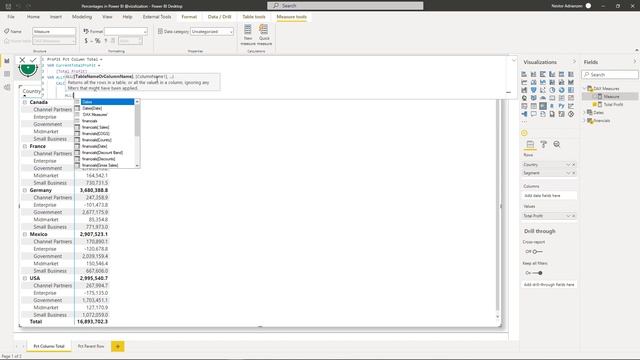The image size is (640, 360).
Task: Click the Quick measure ribbon icon
Action: click(264, 35)
